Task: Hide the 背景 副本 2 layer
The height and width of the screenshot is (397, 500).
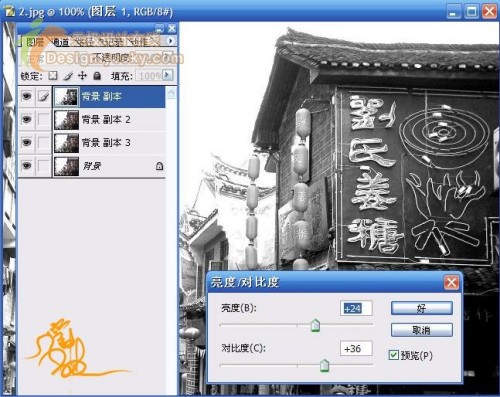Action: (x=27, y=120)
